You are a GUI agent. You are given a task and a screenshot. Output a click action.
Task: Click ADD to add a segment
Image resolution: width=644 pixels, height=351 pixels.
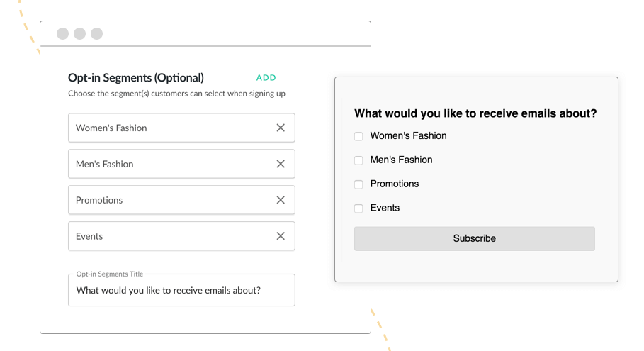[x=266, y=78]
